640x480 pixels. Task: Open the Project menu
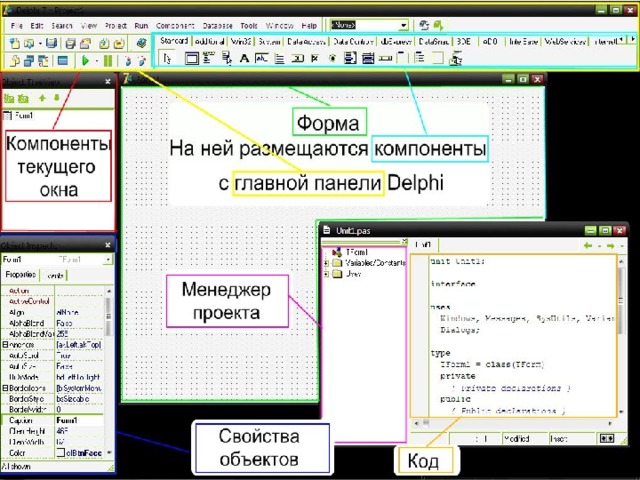tap(117, 22)
